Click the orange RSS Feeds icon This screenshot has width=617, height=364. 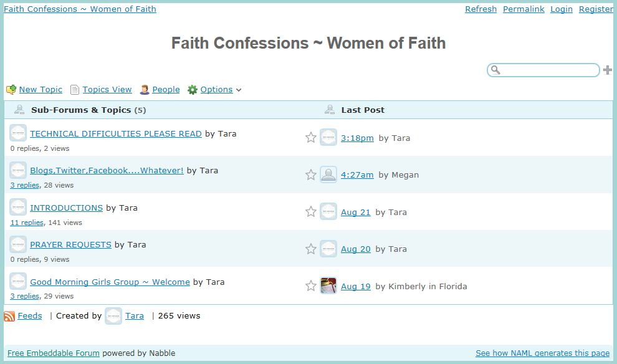(9, 316)
